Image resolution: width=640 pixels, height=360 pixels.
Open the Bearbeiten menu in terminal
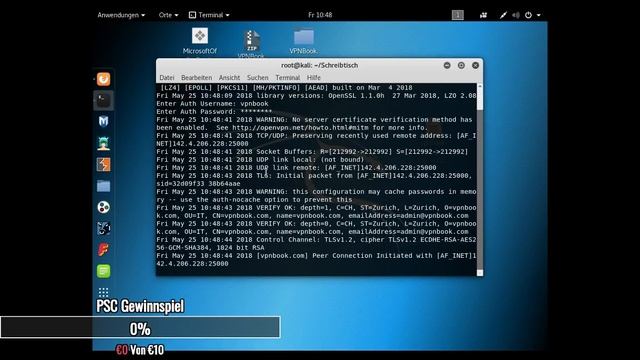[x=196, y=78]
